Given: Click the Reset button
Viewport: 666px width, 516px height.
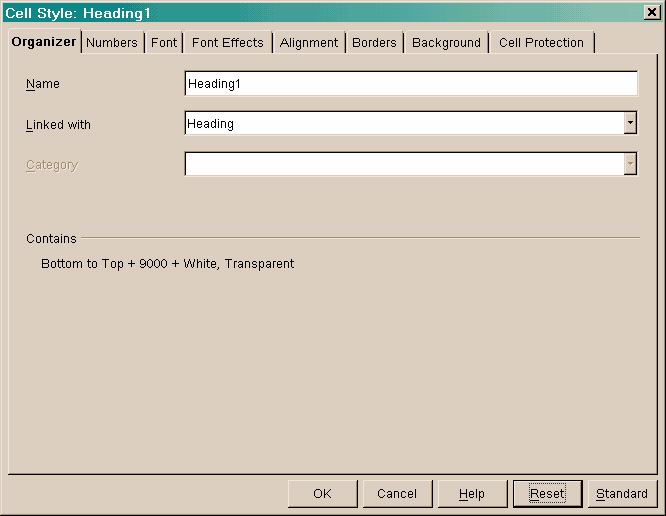Looking at the screenshot, I should point(547,494).
